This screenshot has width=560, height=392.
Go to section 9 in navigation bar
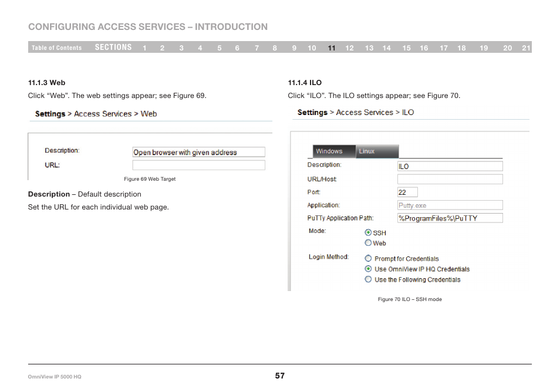pos(294,48)
